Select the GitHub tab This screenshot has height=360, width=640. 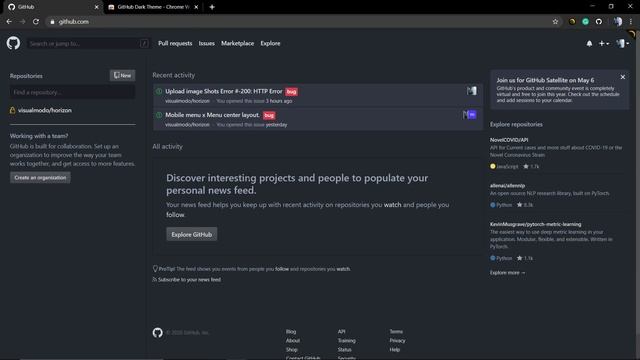[x=53, y=7]
